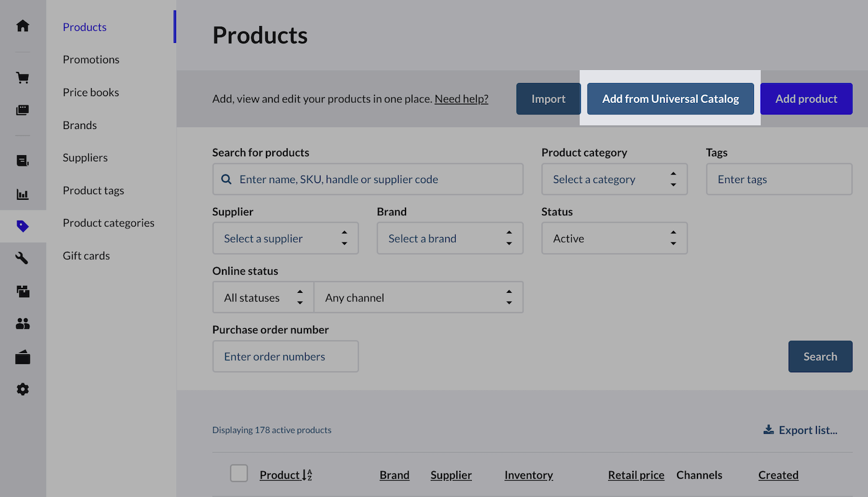
Task: Click the Export list download icon
Action: 769,430
